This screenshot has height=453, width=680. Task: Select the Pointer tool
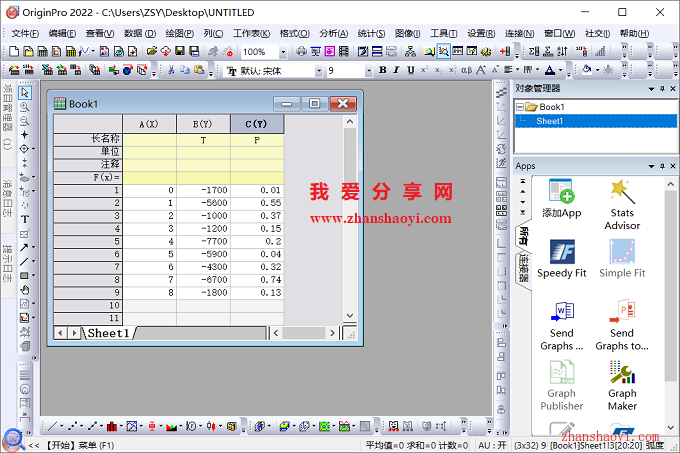coord(25,92)
